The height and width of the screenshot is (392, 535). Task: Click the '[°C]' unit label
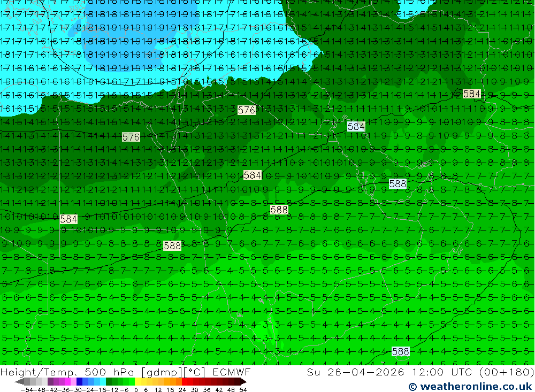195,372
